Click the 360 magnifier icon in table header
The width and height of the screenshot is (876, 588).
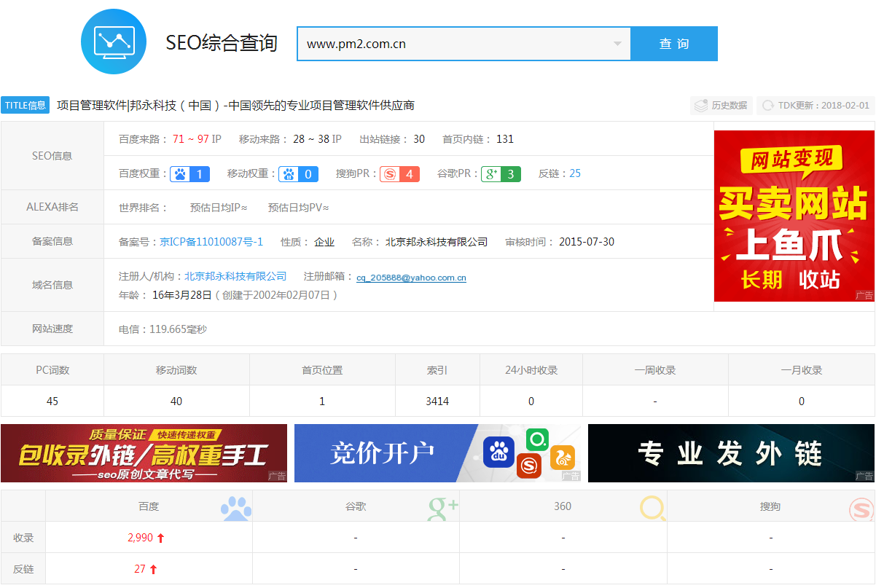tap(652, 507)
